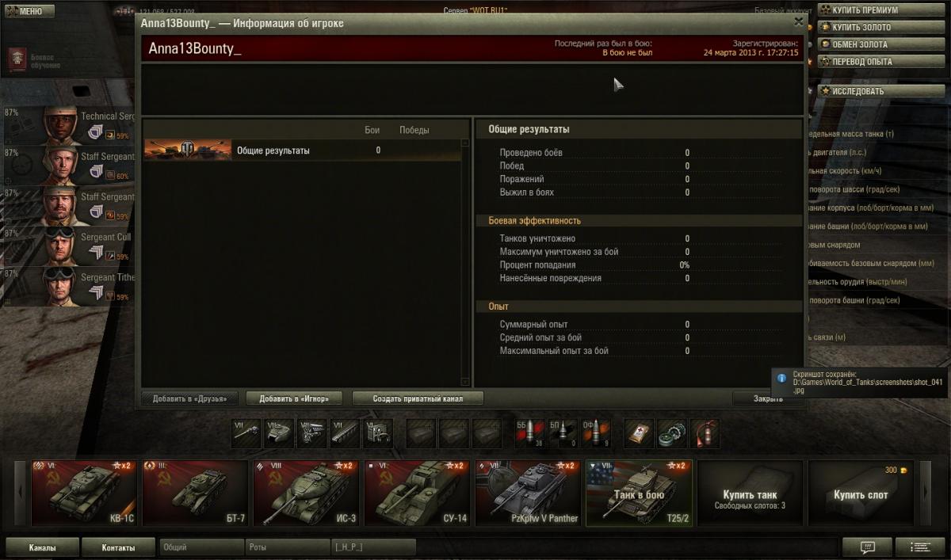
Task: Click the chat messages icon button
Action: (x=866, y=547)
